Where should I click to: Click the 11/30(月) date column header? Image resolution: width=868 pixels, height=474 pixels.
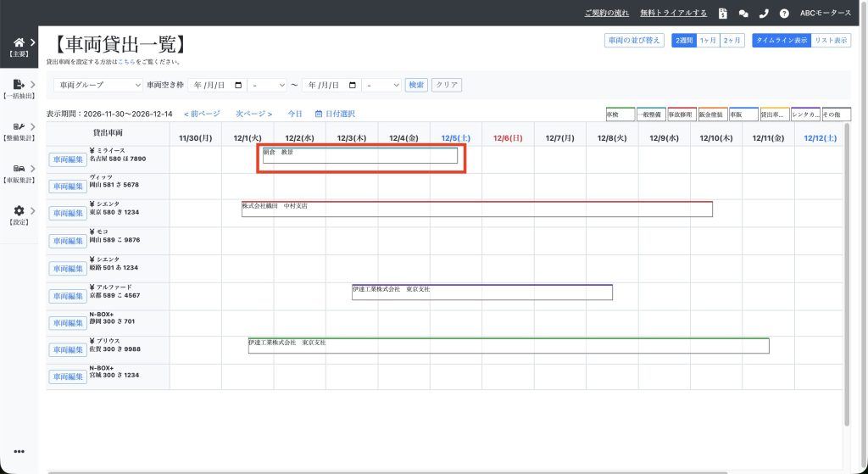(x=196, y=138)
